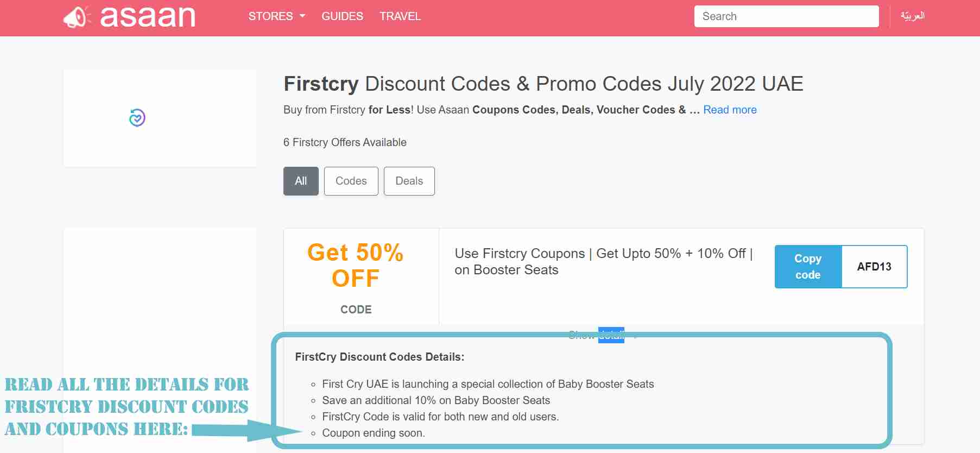
Task: Click the Coupon ending soon bullet point
Action: pyautogui.click(x=374, y=433)
